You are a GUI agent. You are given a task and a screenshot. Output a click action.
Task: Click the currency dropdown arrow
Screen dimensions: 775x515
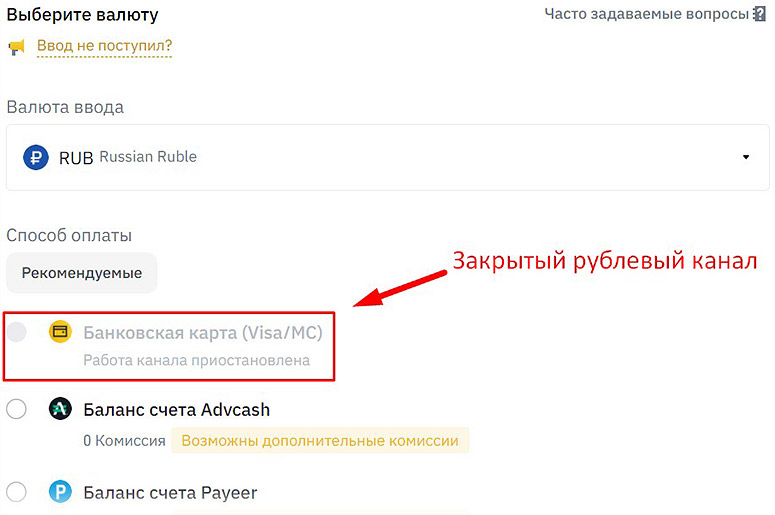click(x=746, y=157)
